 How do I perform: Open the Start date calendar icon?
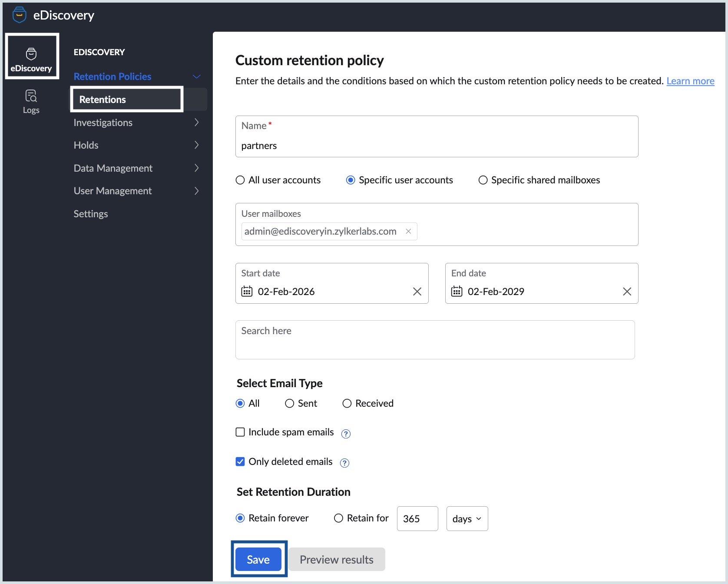point(247,291)
